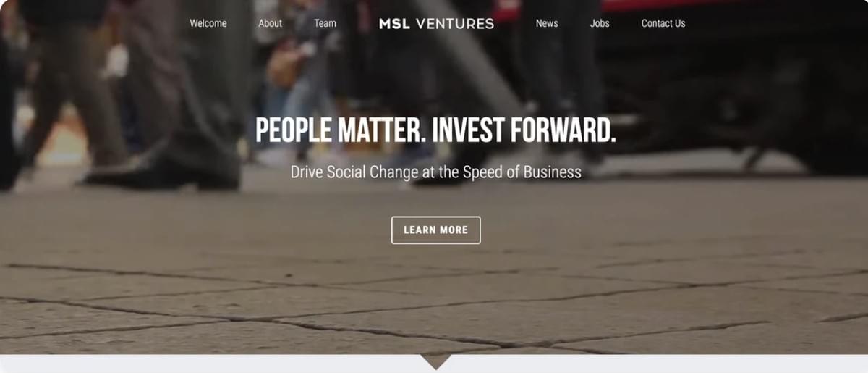Go to the About page
This screenshot has width=868, height=373.
(270, 23)
